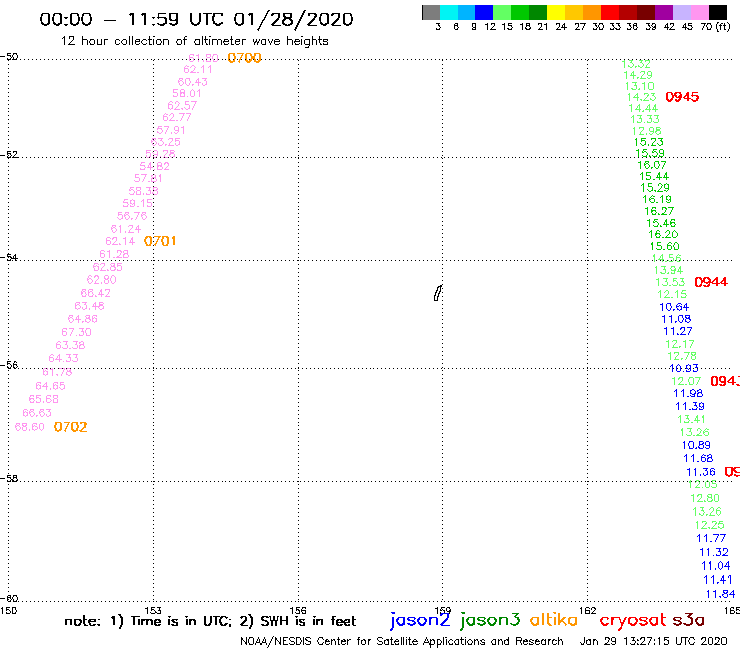Select the purple swatch in the legend

tap(664, 12)
